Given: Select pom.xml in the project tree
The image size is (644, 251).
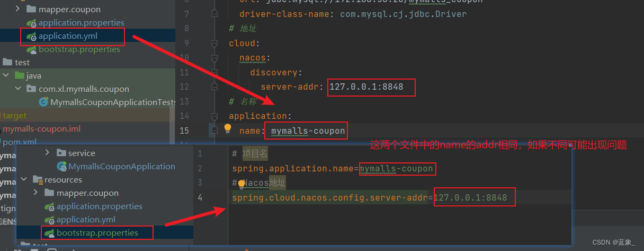Looking at the screenshot, I should point(19,142).
